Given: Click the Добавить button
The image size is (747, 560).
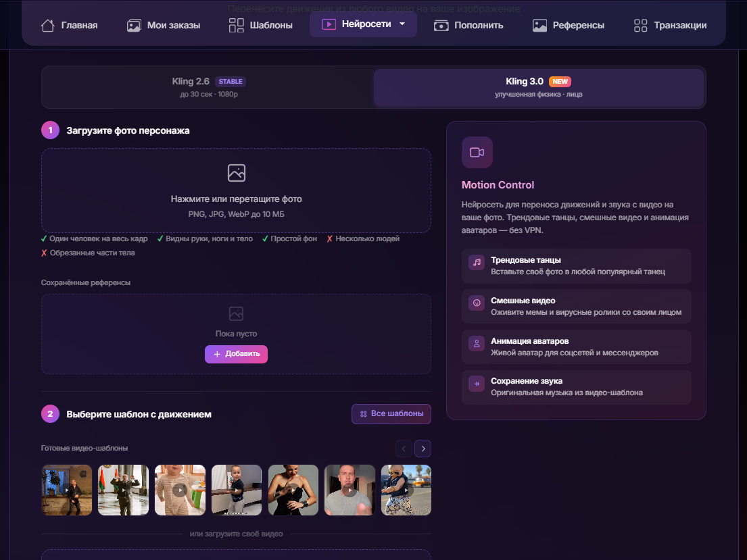Looking at the screenshot, I should pyautogui.click(x=237, y=354).
